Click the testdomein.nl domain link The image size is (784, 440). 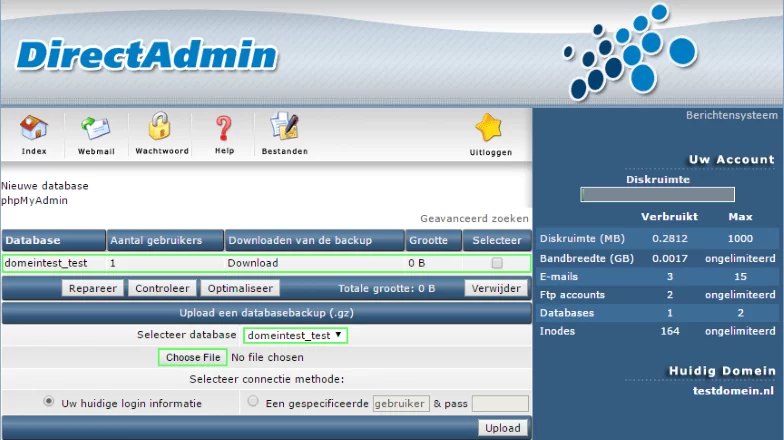pyautogui.click(x=733, y=391)
